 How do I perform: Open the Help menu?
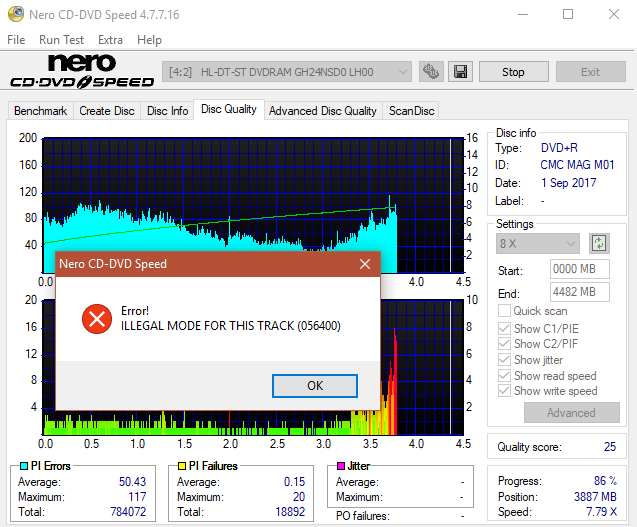[x=149, y=40]
